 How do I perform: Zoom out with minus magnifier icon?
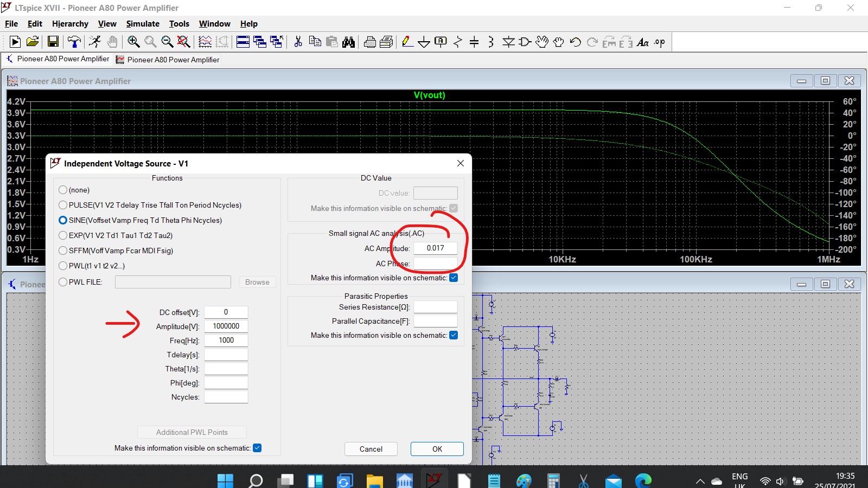tap(167, 42)
